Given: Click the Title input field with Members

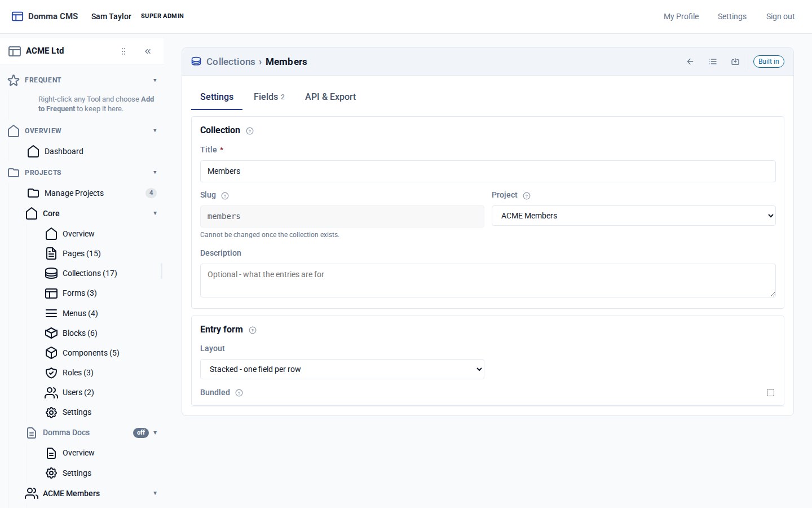Looking at the screenshot, I should (x=488, y=171).
